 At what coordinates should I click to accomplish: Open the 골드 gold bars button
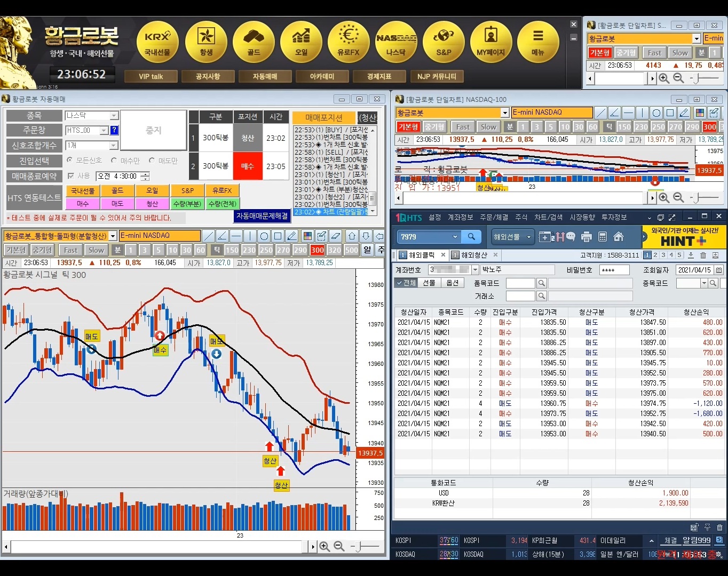(254, 42)
